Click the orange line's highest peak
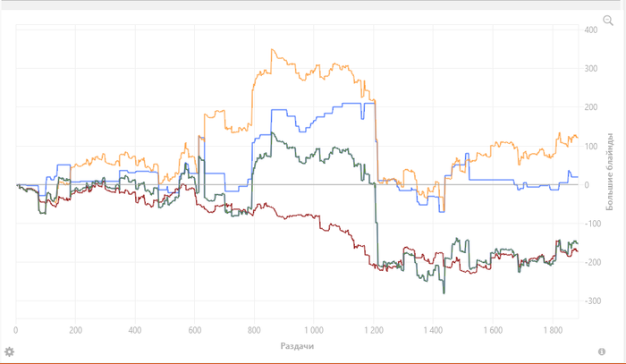The height and width of the screenshot is (364, 626). (x=273, y=50)
